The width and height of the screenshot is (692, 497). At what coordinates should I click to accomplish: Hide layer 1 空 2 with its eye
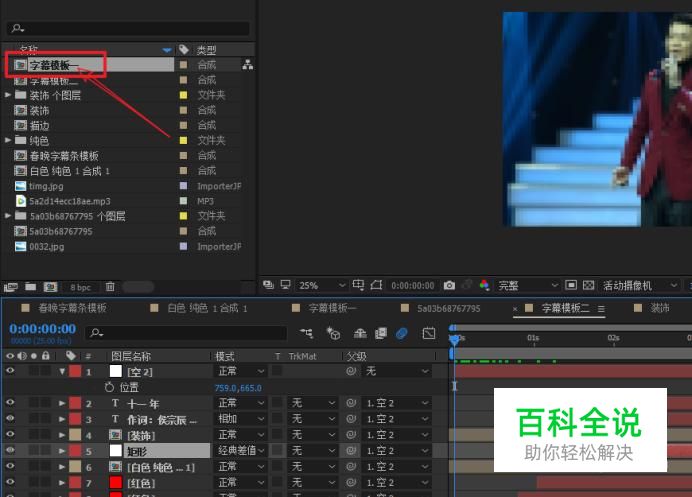click(10, 371)
